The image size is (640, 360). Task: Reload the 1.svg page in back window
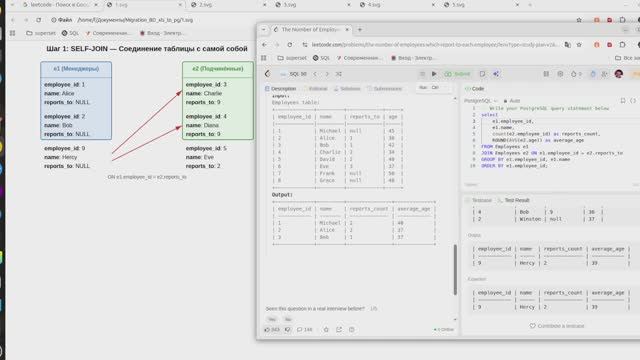[x=38, y=20]
